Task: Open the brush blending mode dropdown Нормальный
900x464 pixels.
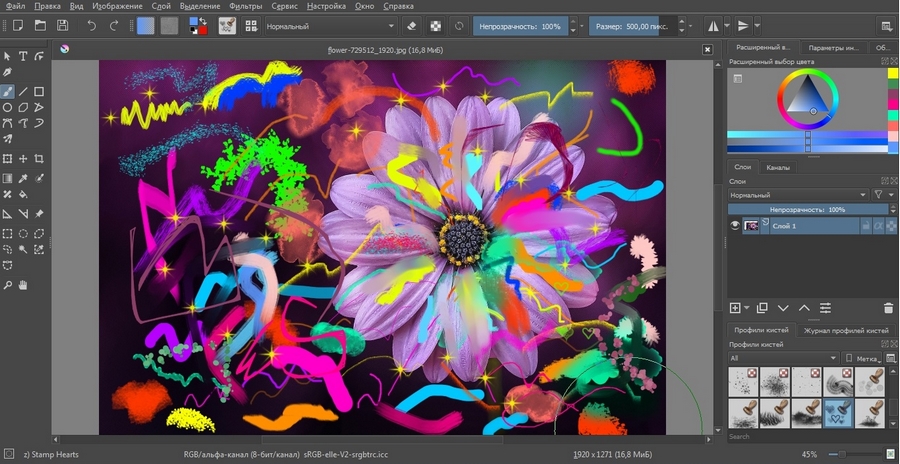Action: click(331, 26)
